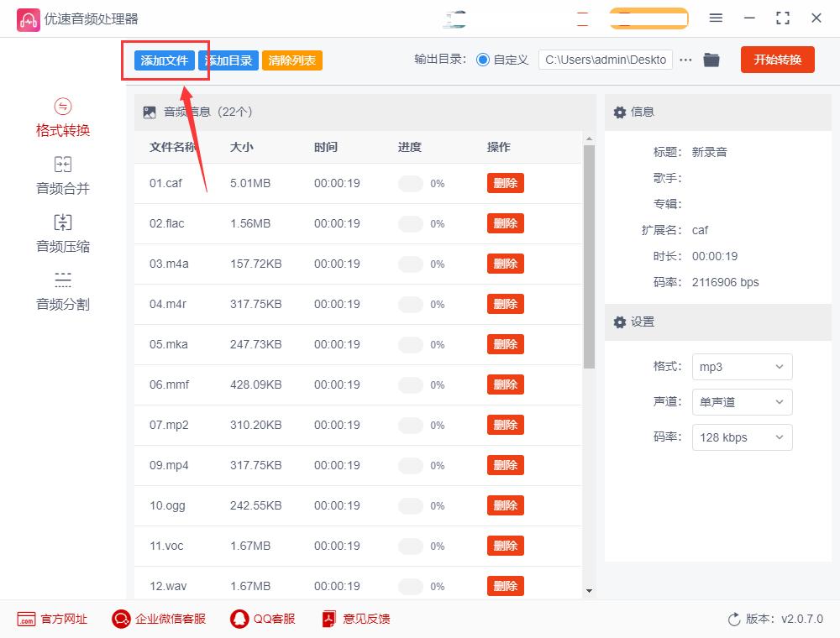840x638 pixels.
Task: Click the 企业微信客服 support icon
Action: (x=121, y=619)
